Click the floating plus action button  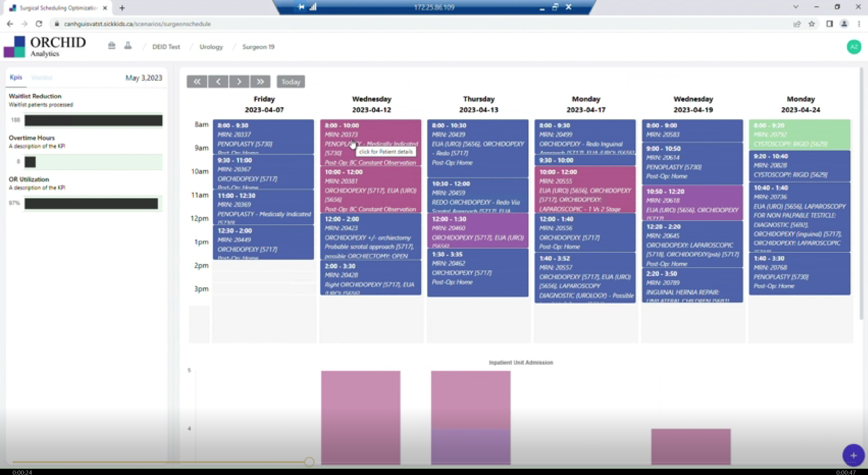click(853, 455)
